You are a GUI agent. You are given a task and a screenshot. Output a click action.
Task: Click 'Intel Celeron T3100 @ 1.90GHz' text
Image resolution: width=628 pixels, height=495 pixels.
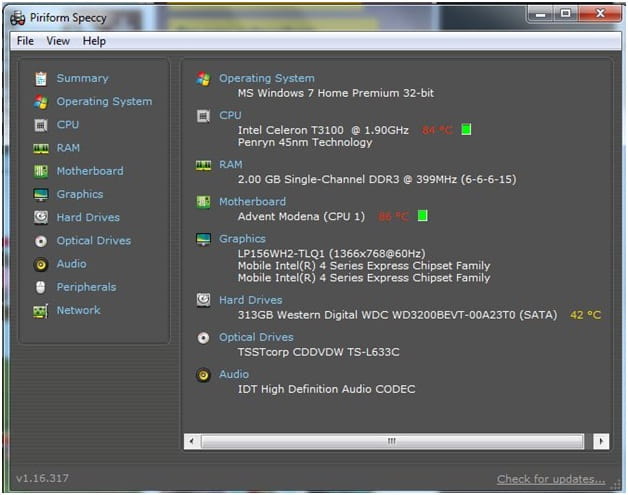click(323, 130)
